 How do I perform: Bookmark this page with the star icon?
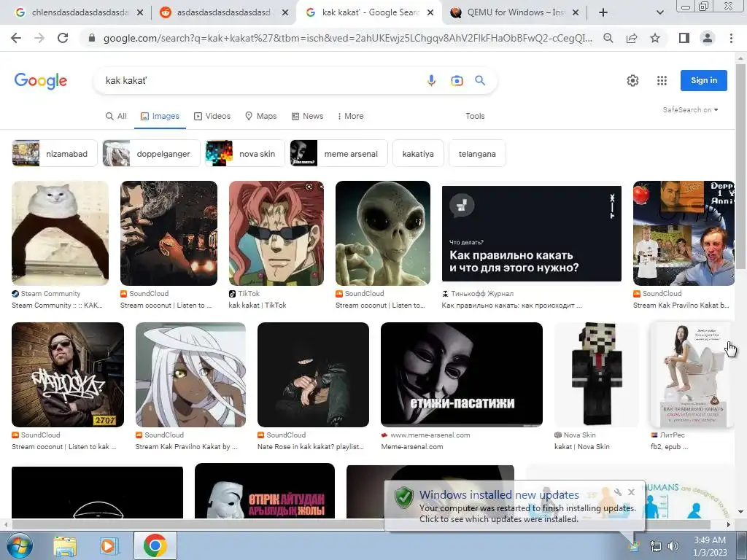[x=655, y=38]
